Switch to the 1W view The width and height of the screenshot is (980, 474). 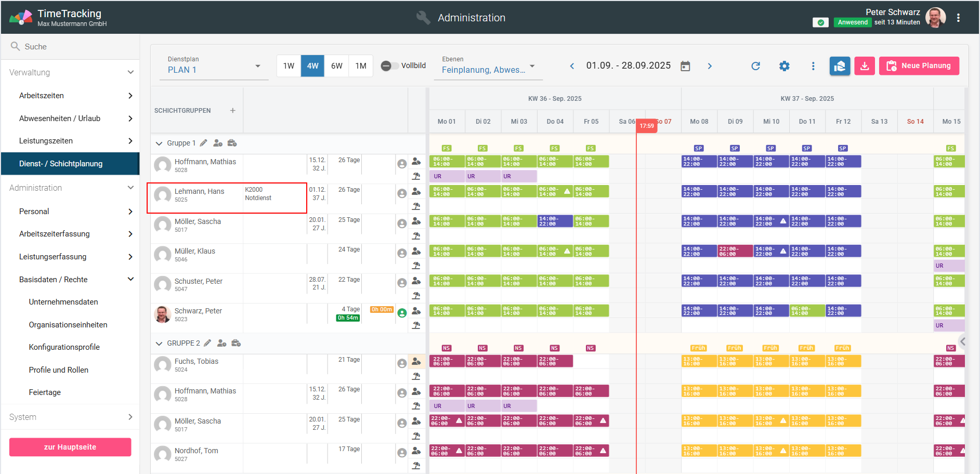[x=289, y=66]
